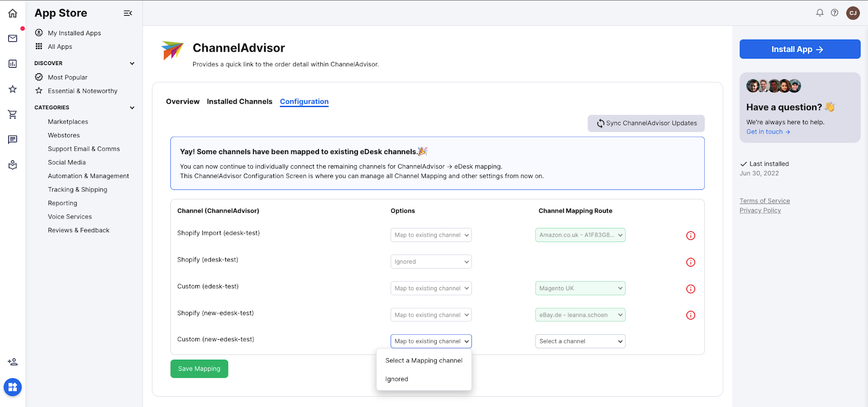Image resolution: width=868 pixels, height=407 pixels.
Task: Collapse the App Store sidebar menu
Action: (128, 13)
